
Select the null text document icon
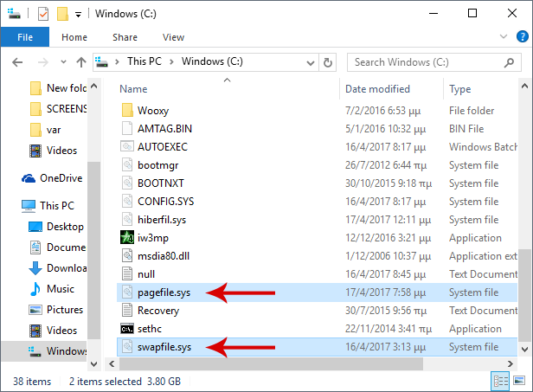tap(127, 274)
